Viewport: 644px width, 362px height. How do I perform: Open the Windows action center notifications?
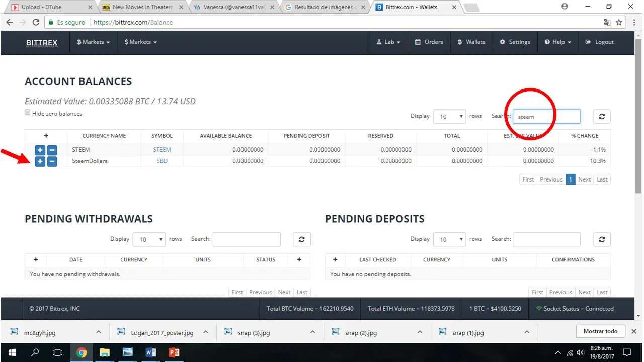tap(627, 352)
